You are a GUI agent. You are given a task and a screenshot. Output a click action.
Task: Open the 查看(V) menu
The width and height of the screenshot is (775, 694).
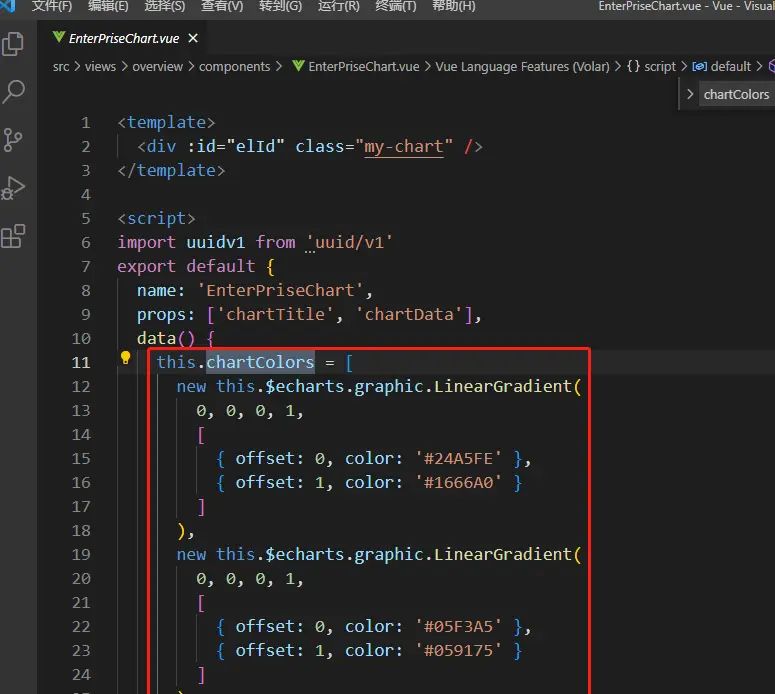[222, 6]
